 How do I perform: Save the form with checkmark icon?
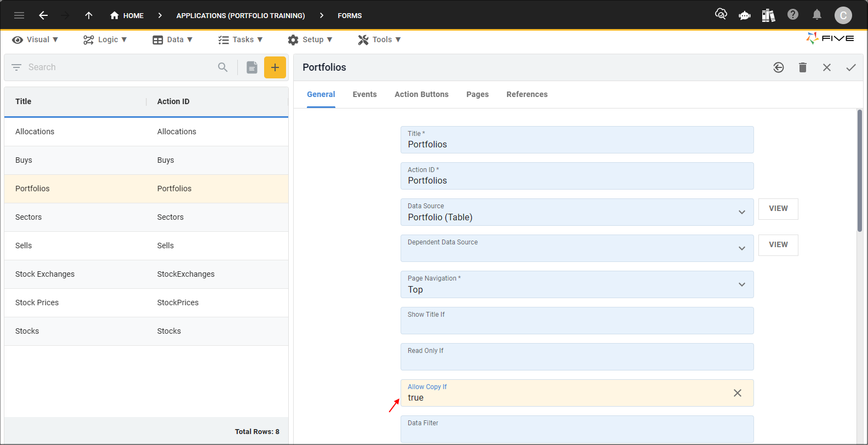[x=851, y=67]
